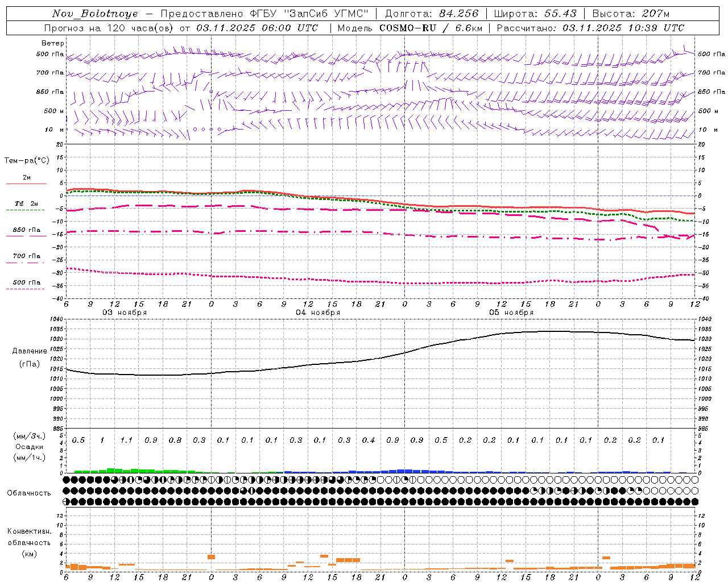Select the Прогноз на 120 часа(ов) text
This screenshot has width=728, height=582.
(110, 28)
